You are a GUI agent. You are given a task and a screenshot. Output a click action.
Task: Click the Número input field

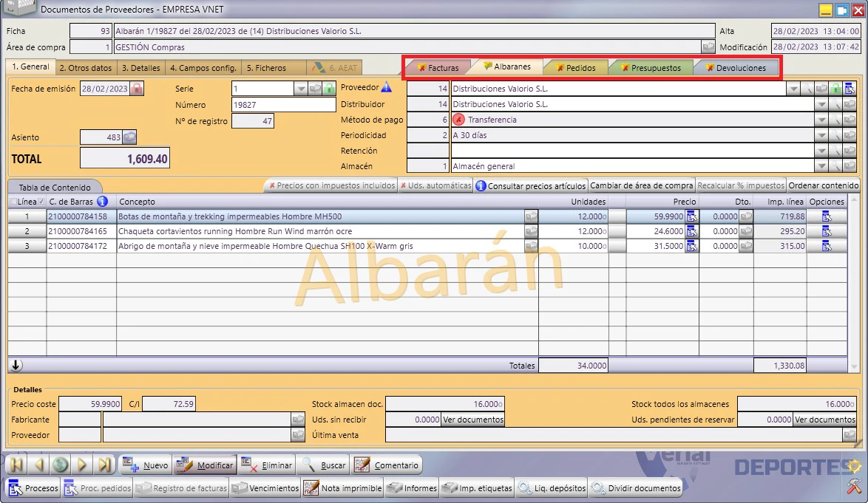pos(283,104)
